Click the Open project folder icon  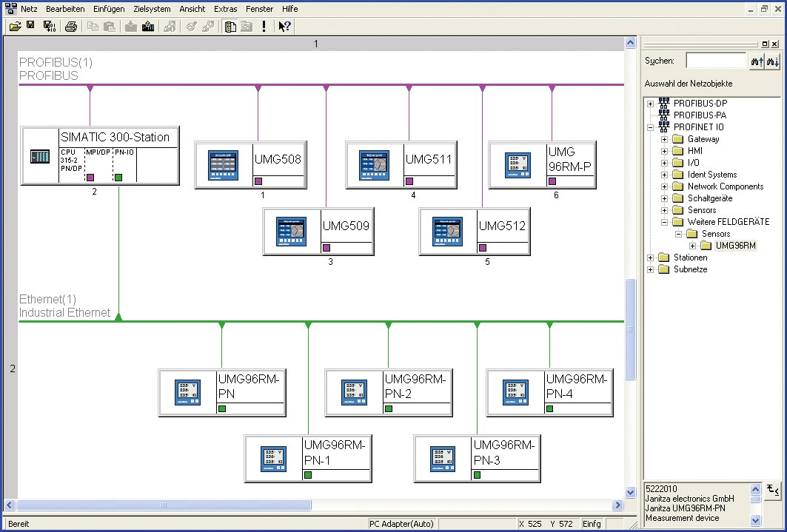15,27
